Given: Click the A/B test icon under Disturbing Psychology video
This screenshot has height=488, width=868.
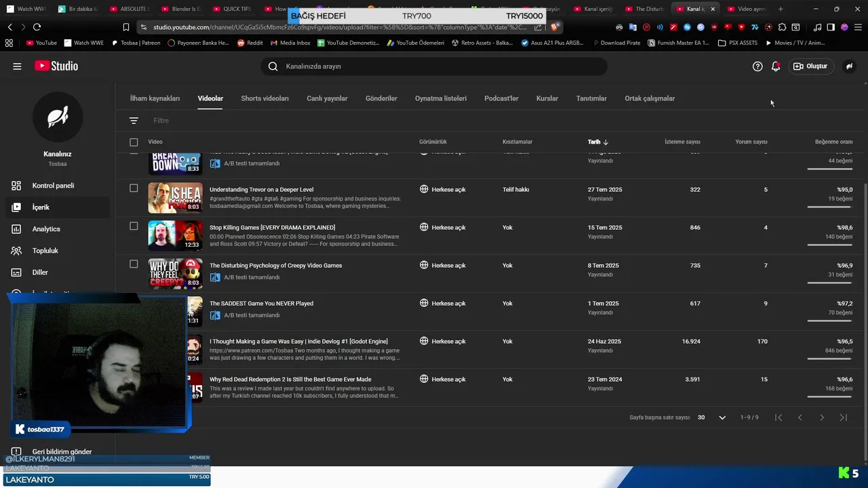Looking at the screenshot, I should pyautogui.click(x=215, y=277).
